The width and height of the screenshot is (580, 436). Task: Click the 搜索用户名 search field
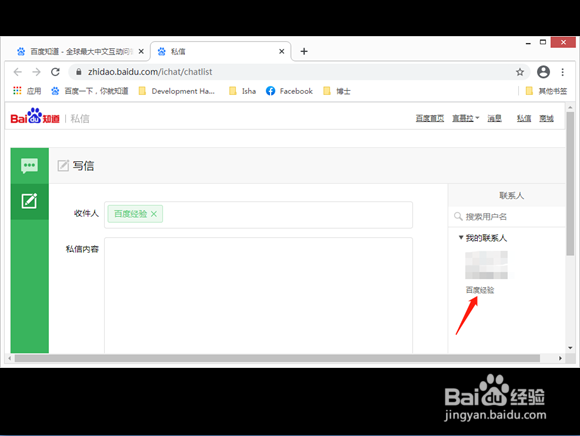(507, 217)
